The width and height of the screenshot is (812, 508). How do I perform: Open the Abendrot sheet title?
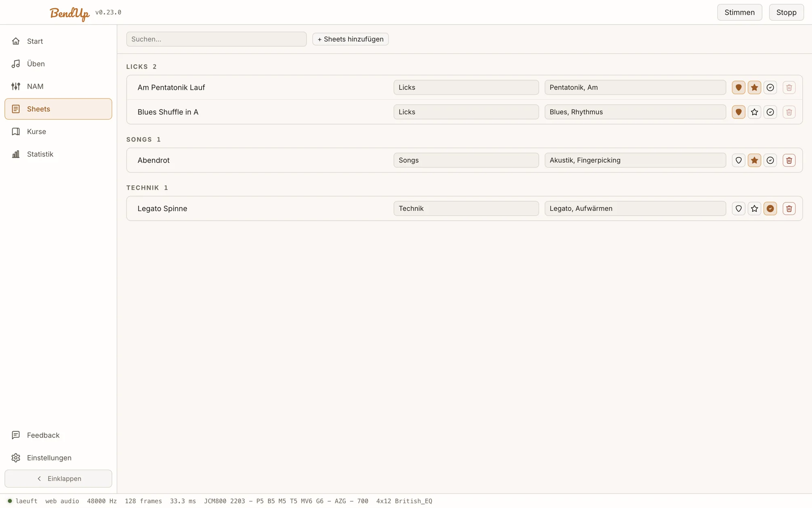[153, 160]
